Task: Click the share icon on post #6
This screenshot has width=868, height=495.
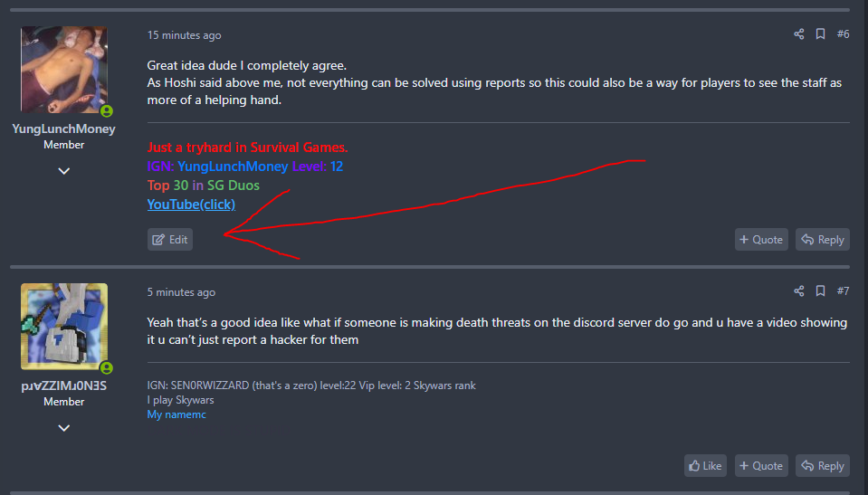Action: coord(799,34)
